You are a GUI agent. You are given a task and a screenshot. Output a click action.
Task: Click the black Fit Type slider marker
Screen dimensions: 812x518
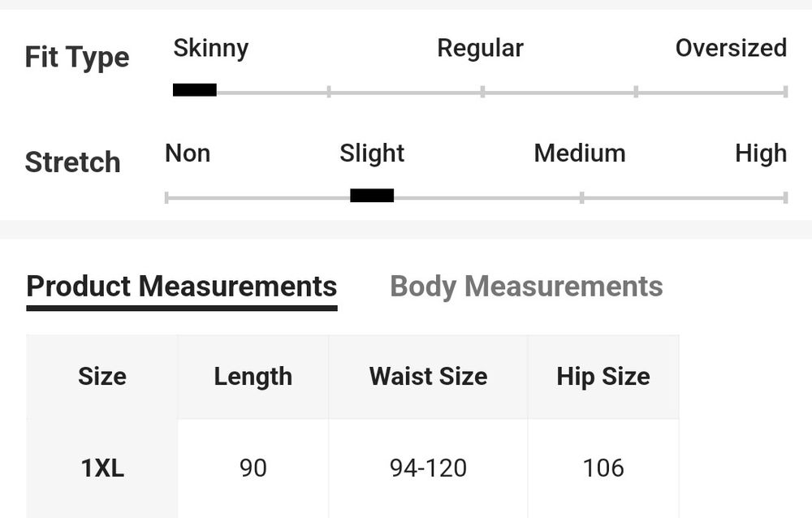(195, 90)
